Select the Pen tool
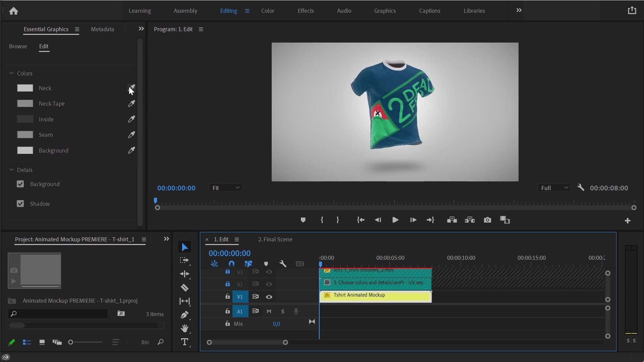 point(185,315)
